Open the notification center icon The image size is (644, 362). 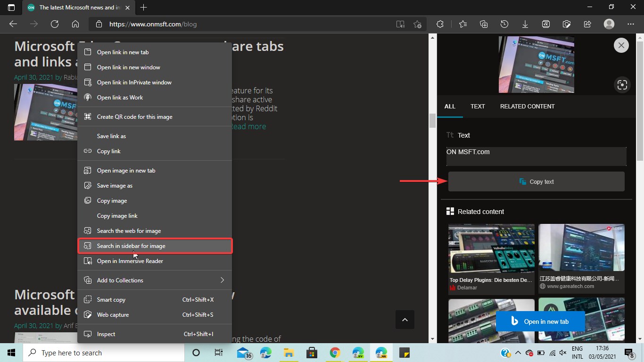click(x=629, y=353)
